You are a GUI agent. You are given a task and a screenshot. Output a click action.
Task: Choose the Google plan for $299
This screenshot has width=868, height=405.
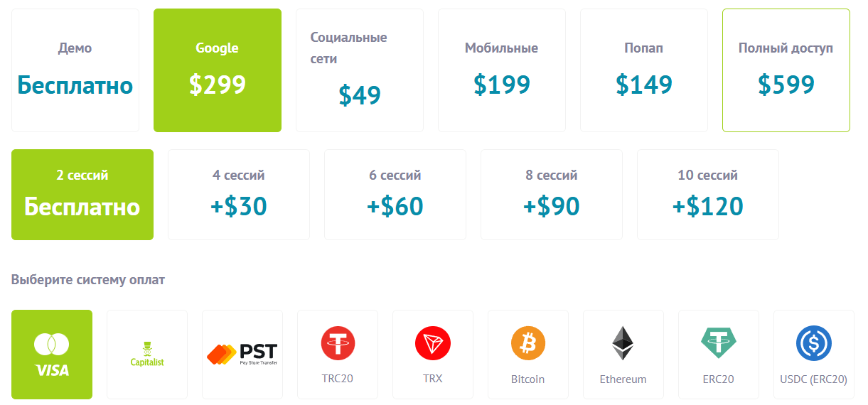point(218,70)
